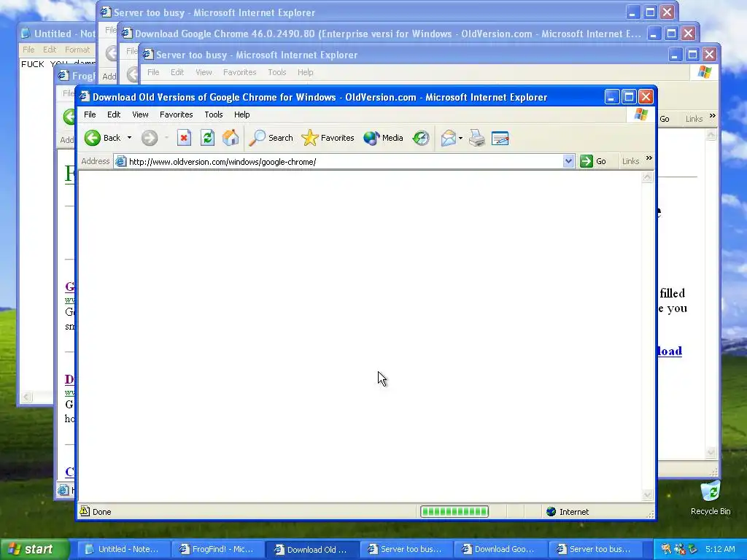Image resolution: width=747 pixels, height=560 pixels.
Task: Expand the address bar dropdown
Action: 568,161
